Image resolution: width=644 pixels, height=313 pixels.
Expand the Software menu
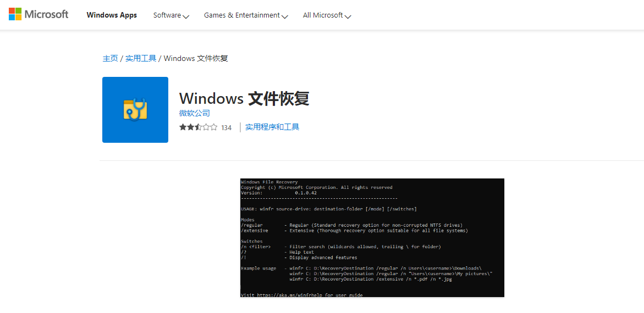(171, 15)
